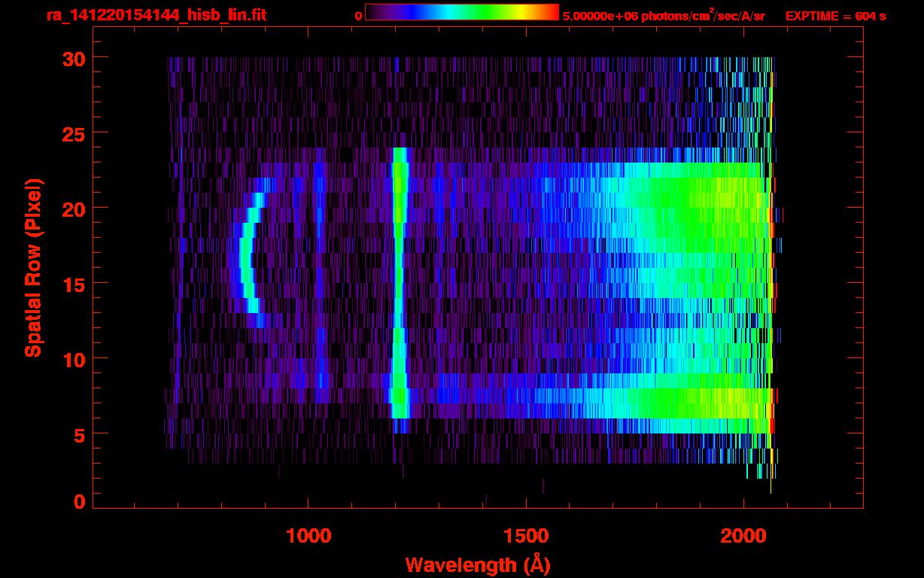The width and height of the screenshot is (924, 578).
Task: Click the rainbow color scale bar
Action: (x=462, y=13)
